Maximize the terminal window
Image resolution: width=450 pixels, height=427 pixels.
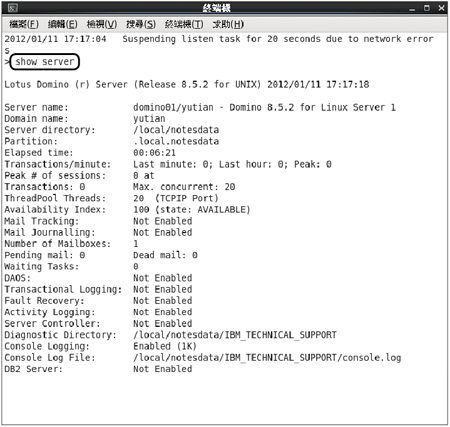[427, 8]
